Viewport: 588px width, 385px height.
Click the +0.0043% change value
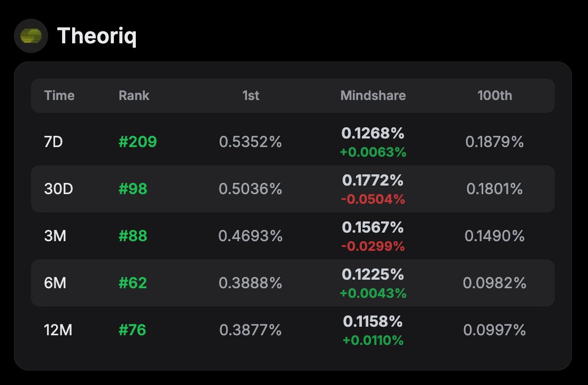point(373,294)
